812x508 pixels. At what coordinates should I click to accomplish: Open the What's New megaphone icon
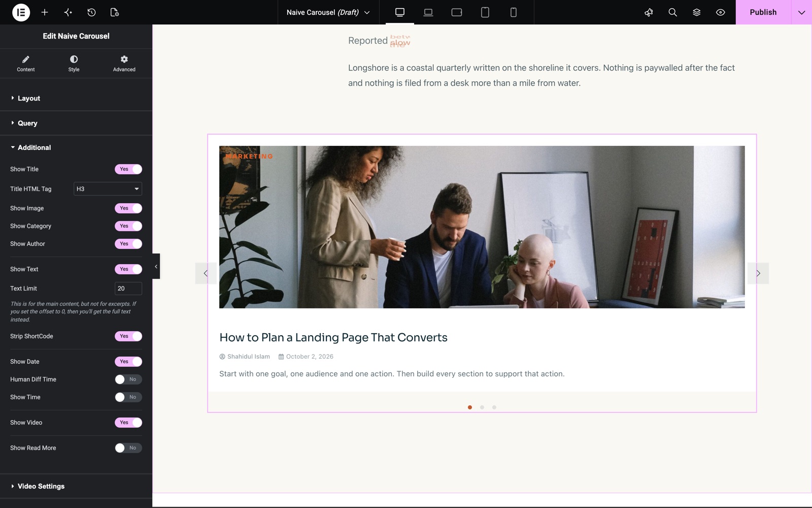(649, 12)
